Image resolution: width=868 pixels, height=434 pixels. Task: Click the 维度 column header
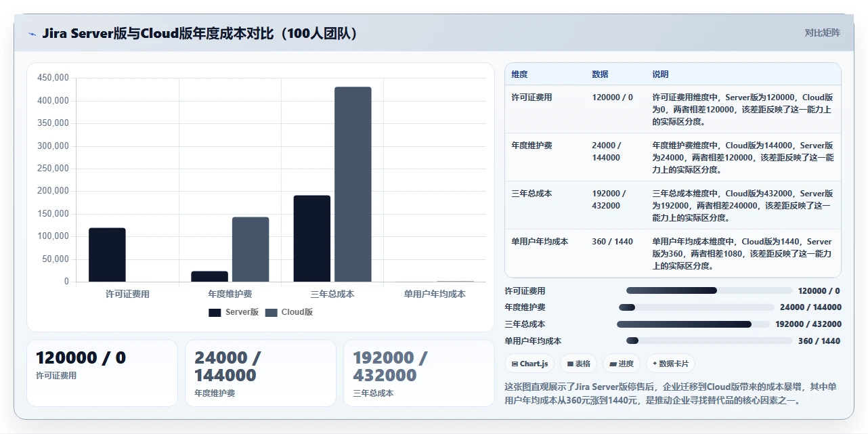(x=520, y=74)
